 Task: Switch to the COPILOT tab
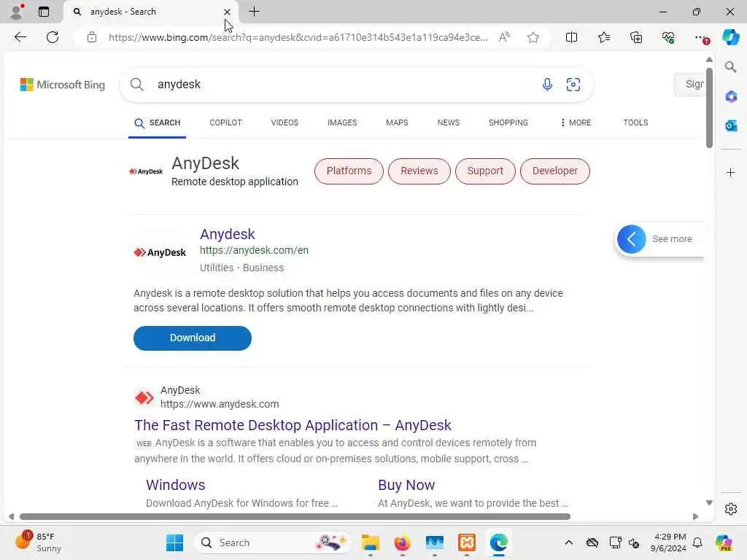(226, 122)
